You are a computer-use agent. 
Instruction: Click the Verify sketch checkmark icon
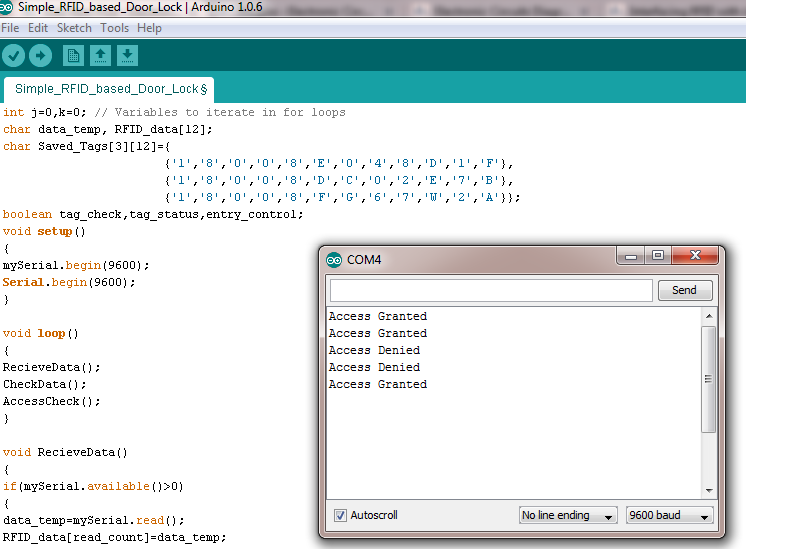tap(14, 55)
